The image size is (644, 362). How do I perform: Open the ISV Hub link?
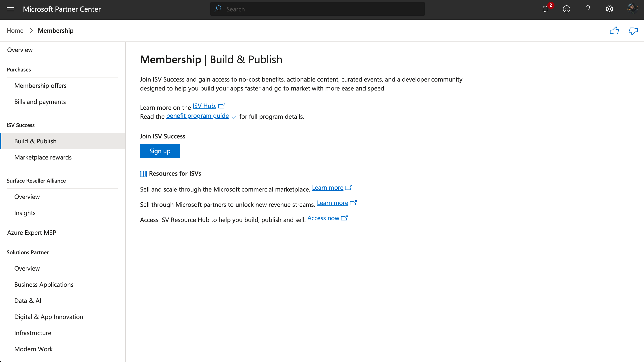204,106
